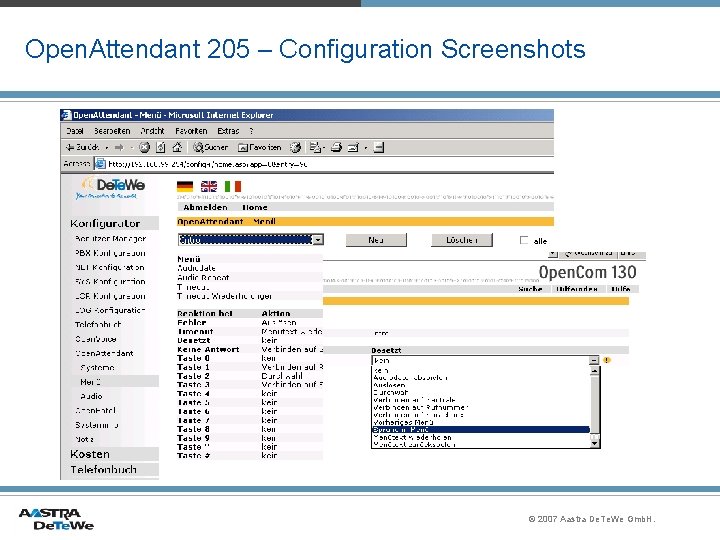Screen dimensions: 720x540
Task: Open the ? help menu
Action: (x=251, y=131)
